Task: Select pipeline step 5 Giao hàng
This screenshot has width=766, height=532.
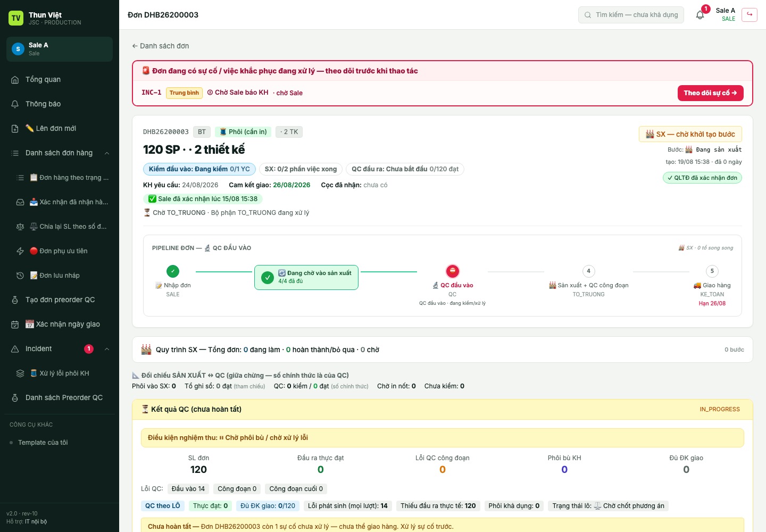Action: click(x=712, y=271)
